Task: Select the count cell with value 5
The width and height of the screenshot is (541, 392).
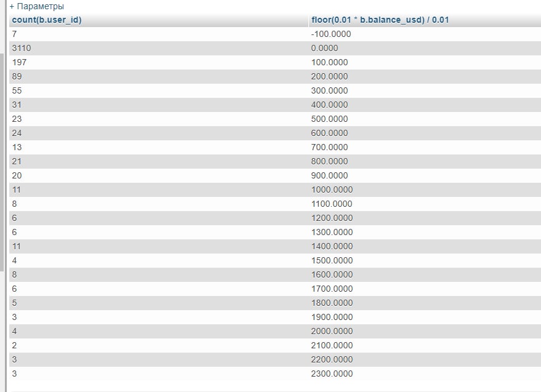Action: pos(159,303)
